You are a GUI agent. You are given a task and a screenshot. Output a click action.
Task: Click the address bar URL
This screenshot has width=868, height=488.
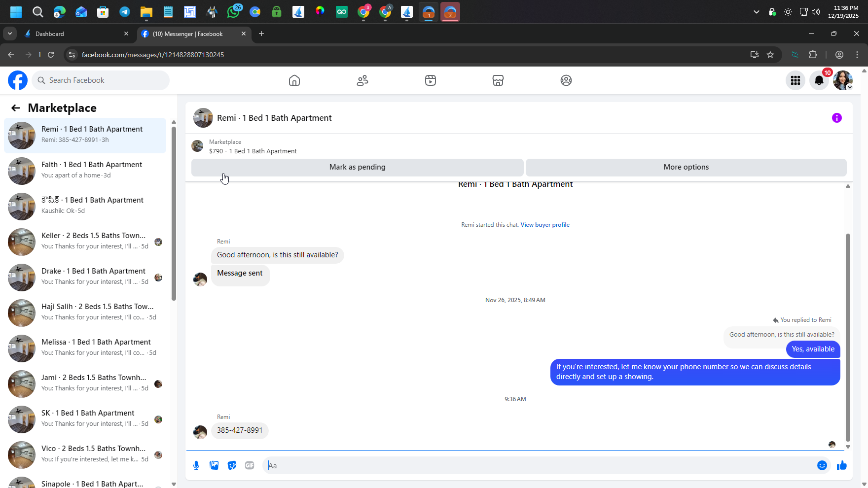pyautogui.click(x=153, y=55)
